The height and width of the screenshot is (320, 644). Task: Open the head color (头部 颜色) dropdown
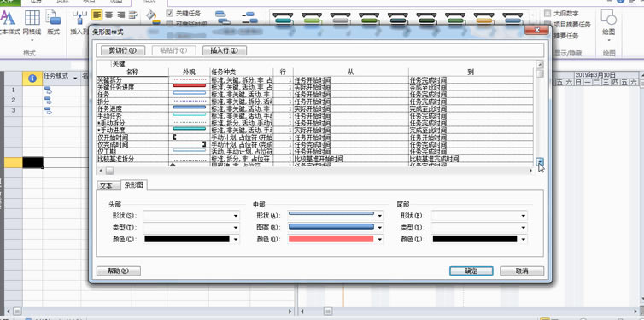(x=236, y=239)
